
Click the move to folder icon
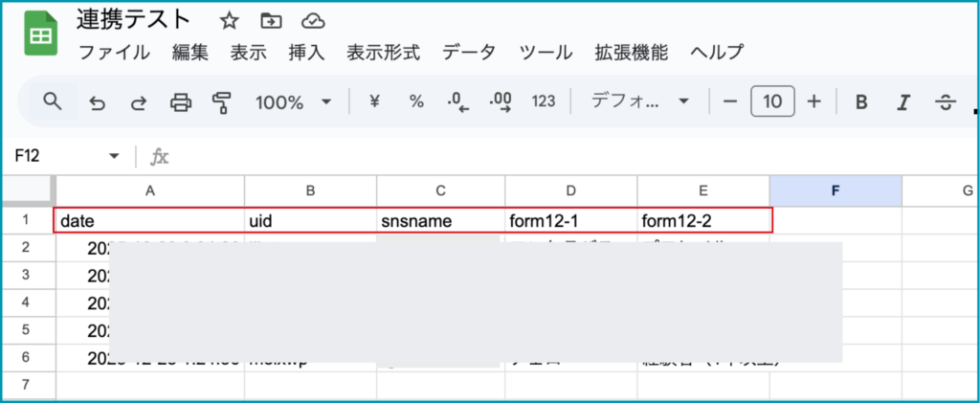pyautogui.click(x=271, y=21)
